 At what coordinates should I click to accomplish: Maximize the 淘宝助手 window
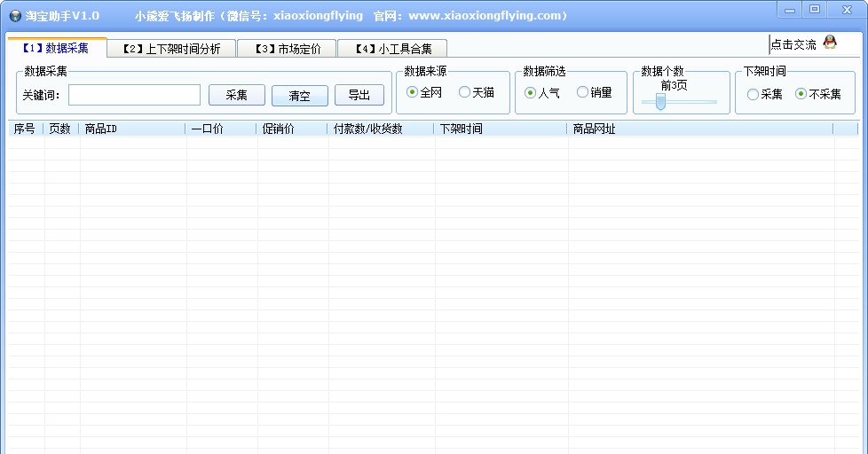[815, 10]
